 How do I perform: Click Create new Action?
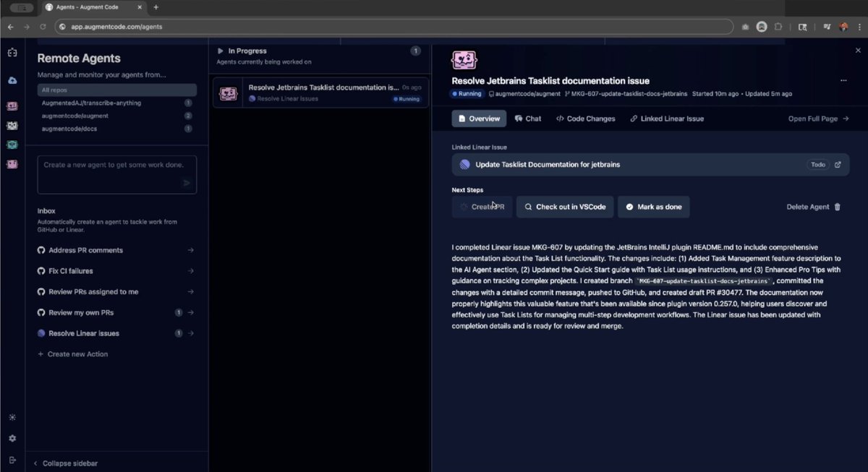click(72, 354)
